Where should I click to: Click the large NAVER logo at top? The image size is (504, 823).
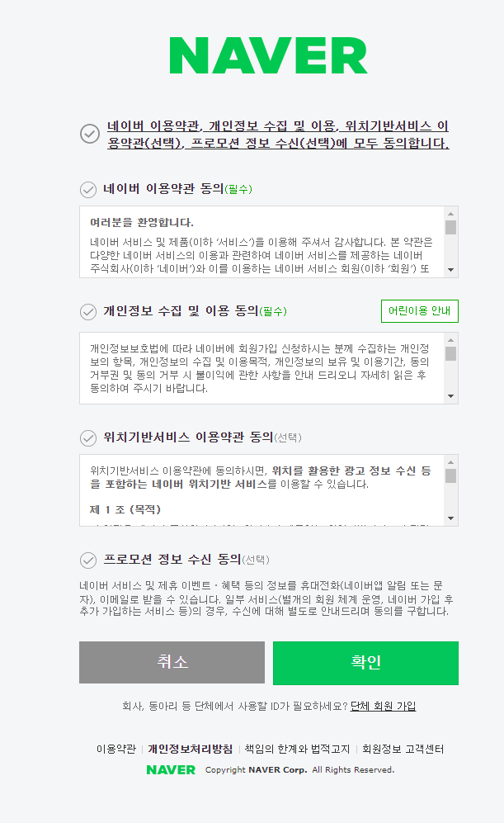point(268,55)
